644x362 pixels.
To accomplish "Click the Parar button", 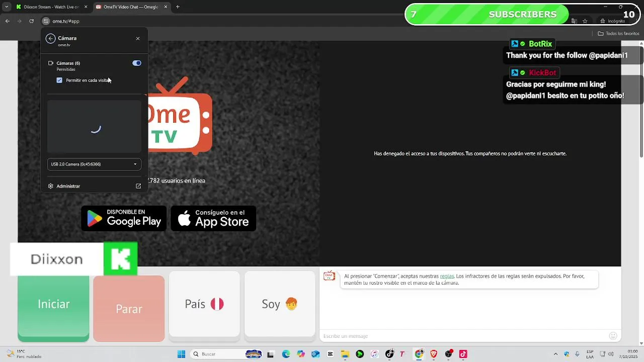I will pyautogui.click(x=129, y=309).
